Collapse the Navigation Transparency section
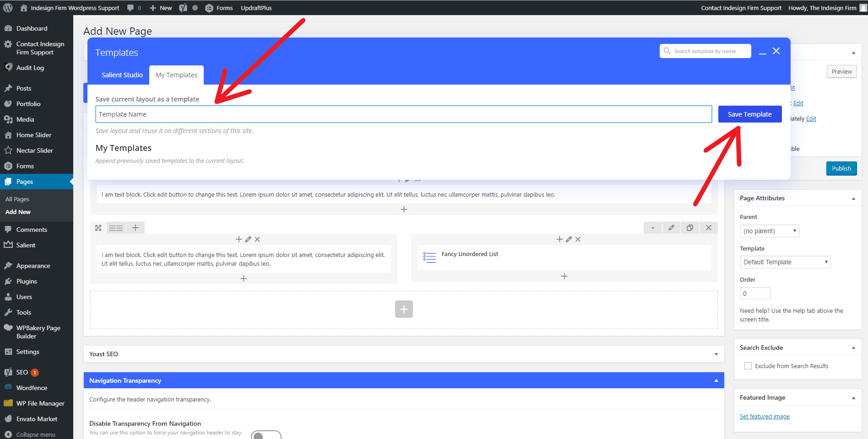Viewport: 868px width, 439px height. coord(716,380)
